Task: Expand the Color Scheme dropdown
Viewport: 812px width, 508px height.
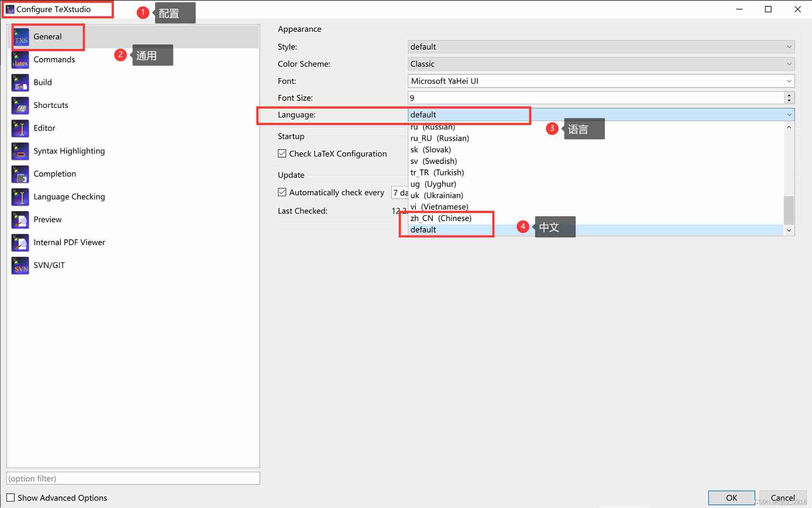Action: [790, 63]
